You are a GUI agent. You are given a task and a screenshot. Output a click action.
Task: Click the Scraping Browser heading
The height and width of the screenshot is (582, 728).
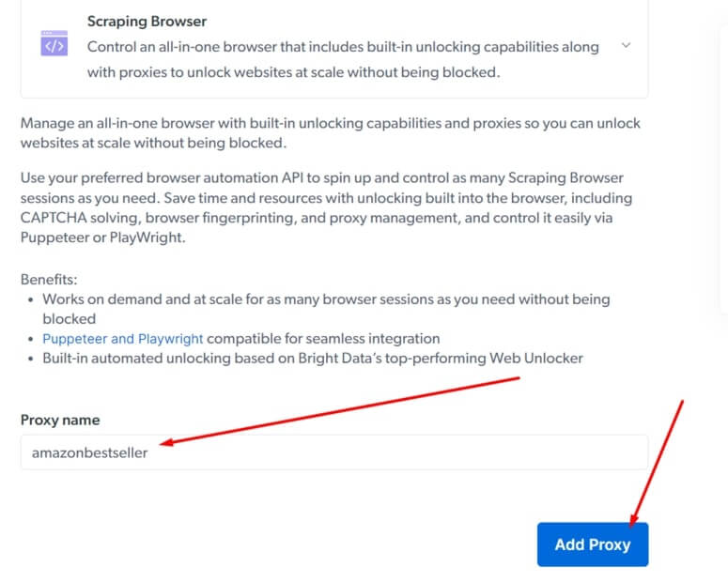[x=147, y=21]
